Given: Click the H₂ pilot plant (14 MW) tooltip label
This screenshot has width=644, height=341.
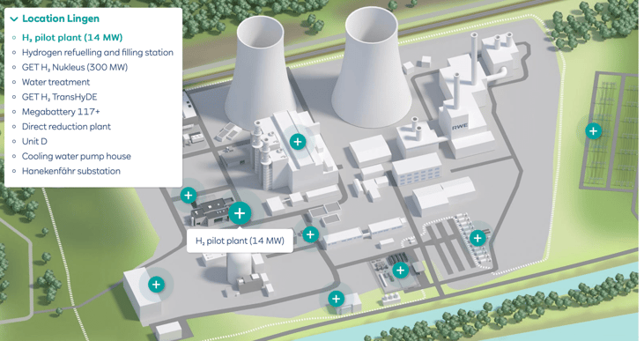Looking at the screenshot, I should point(240,241).
